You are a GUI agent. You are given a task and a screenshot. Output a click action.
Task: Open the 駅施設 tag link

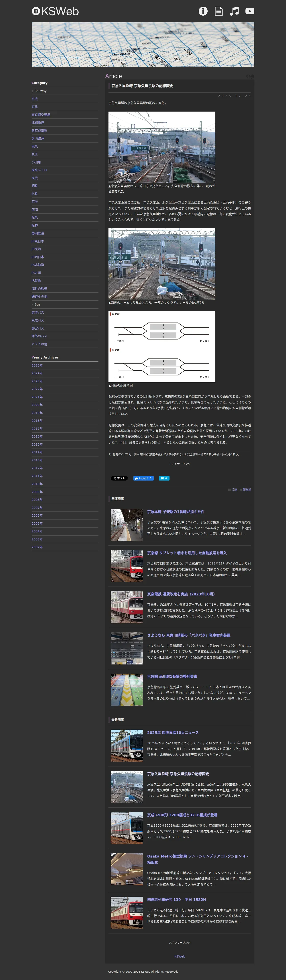247,490
